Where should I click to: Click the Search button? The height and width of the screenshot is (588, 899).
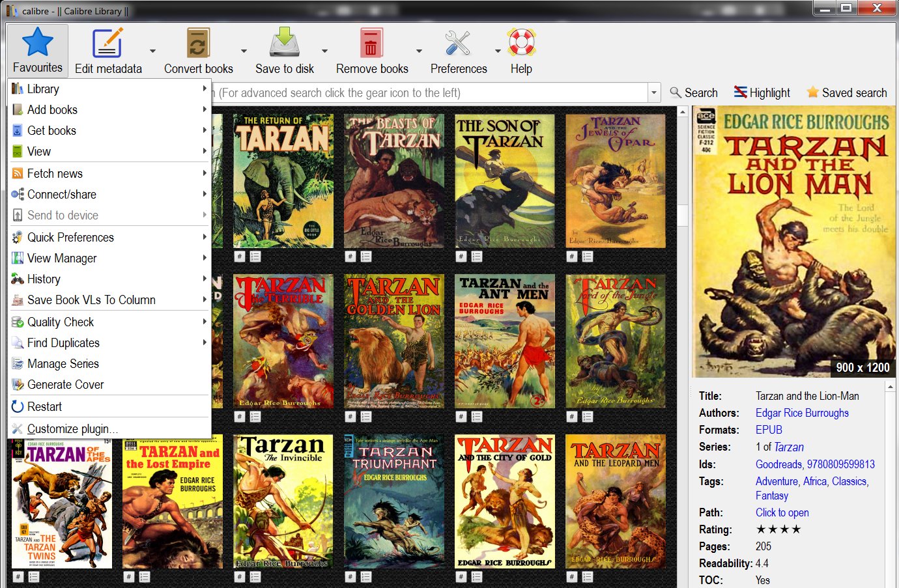click(694, 92)
